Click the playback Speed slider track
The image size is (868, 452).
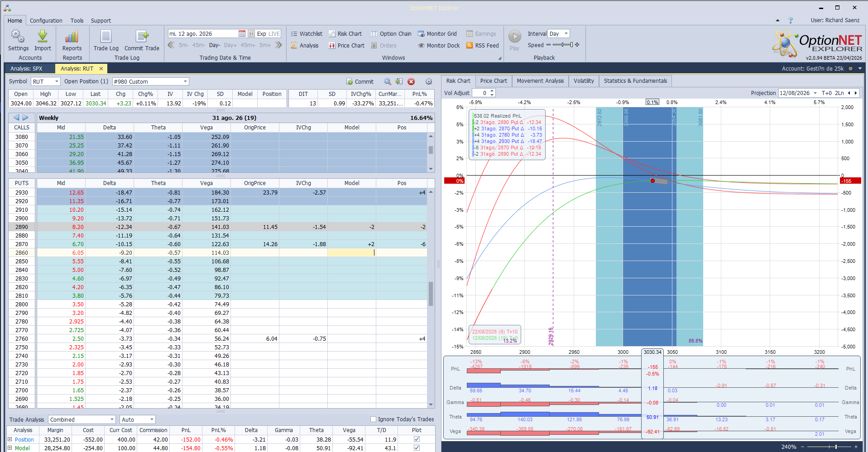[563, 45]
